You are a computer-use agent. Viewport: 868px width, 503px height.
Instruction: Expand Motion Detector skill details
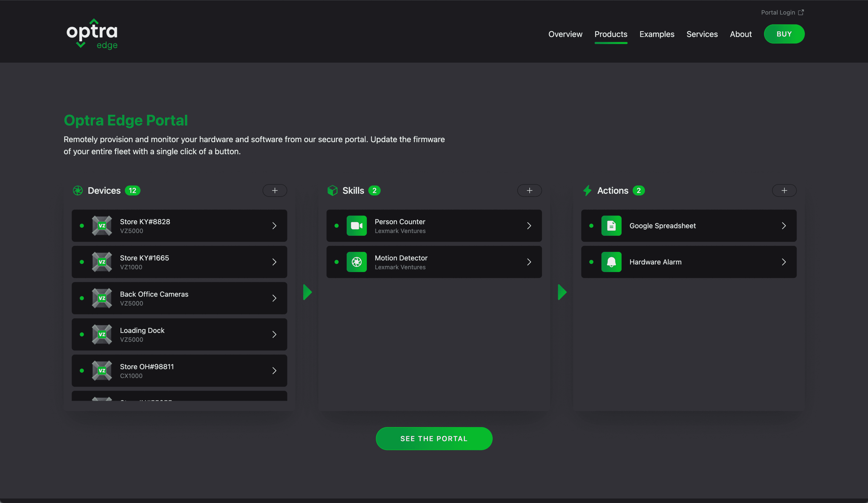click(x=528, y=262)
